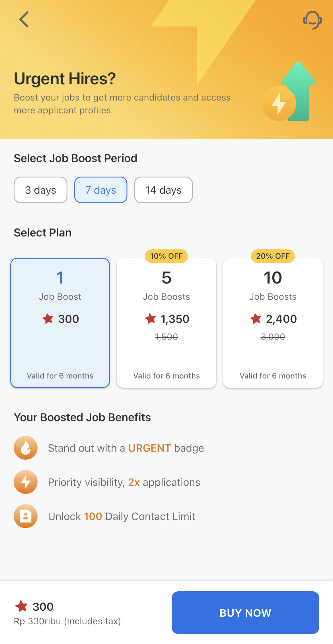Tap the red star beside 2,400
This screenshot has width=333, height=644.
(x=256, y=319)
